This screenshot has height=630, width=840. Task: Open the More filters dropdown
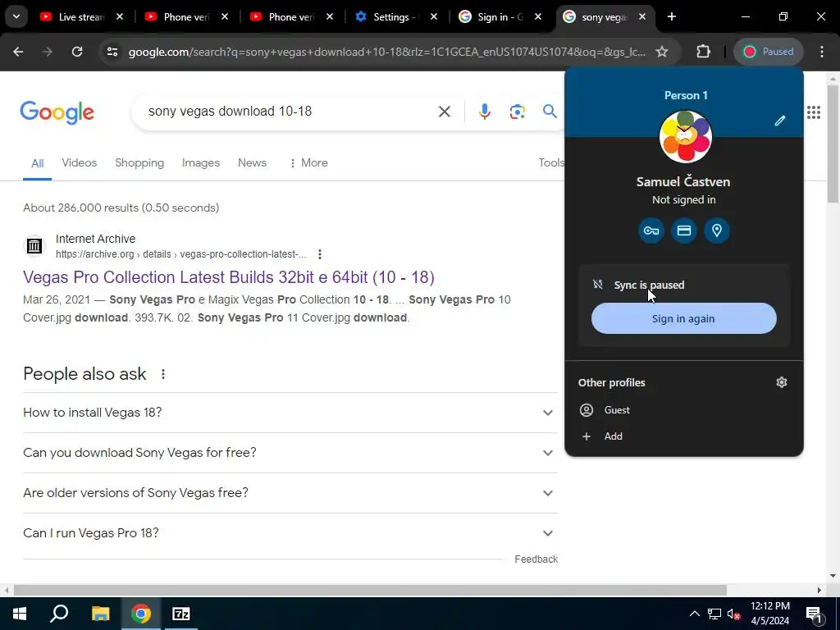tap(308, 163)
